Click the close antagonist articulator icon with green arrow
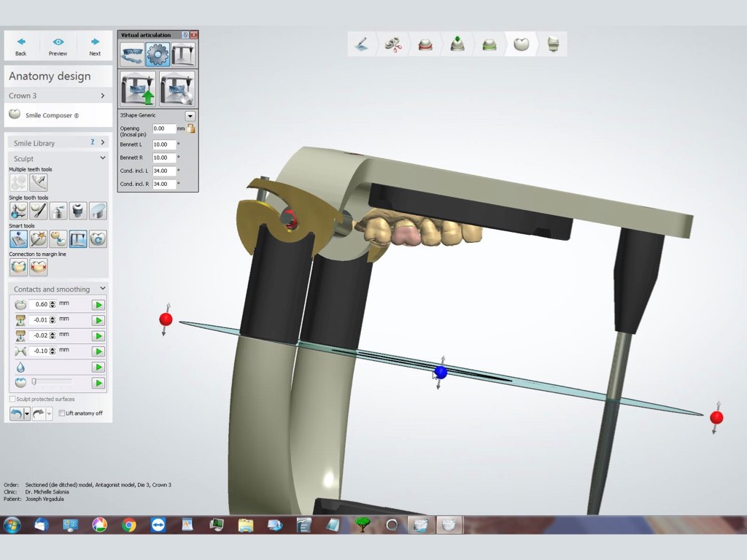747x560 pixels. point(138,88)
